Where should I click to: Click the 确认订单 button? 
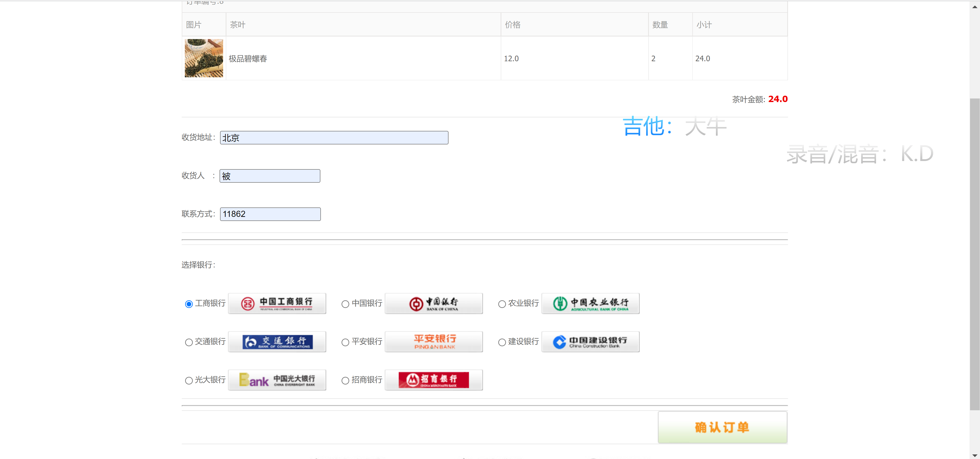[x=722, y=427]
